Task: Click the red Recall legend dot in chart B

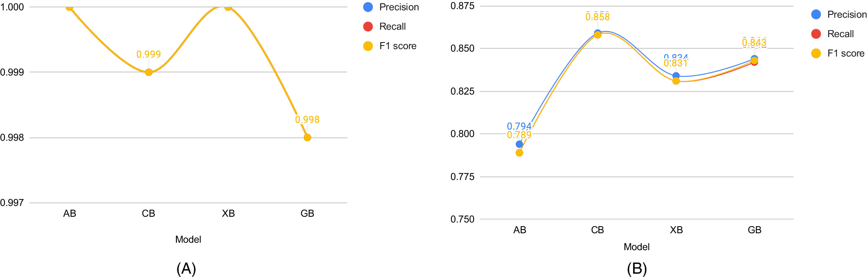Action: pyautogui.click(x=816, y=34)
